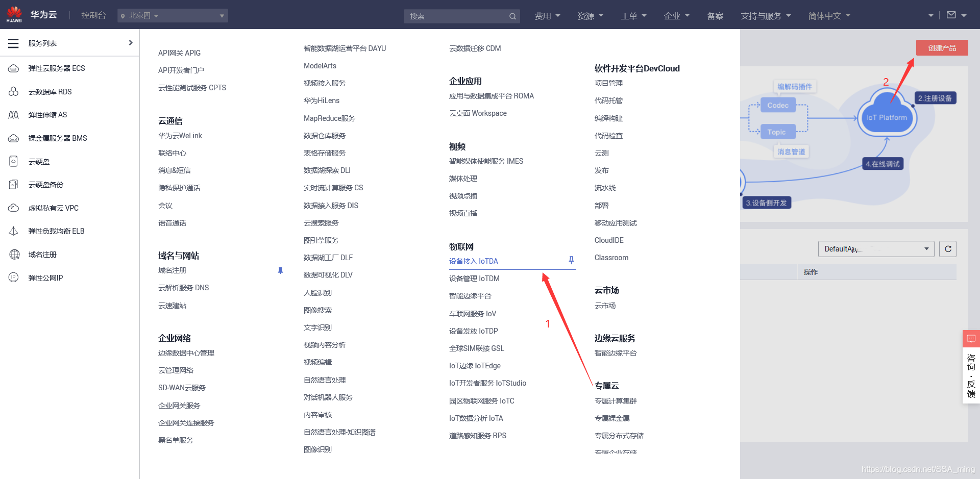Click the ECS elastic cloud server icon
The height and width of the screenshot is (479, 980).
pyautogui.click(x=14, y=68)
